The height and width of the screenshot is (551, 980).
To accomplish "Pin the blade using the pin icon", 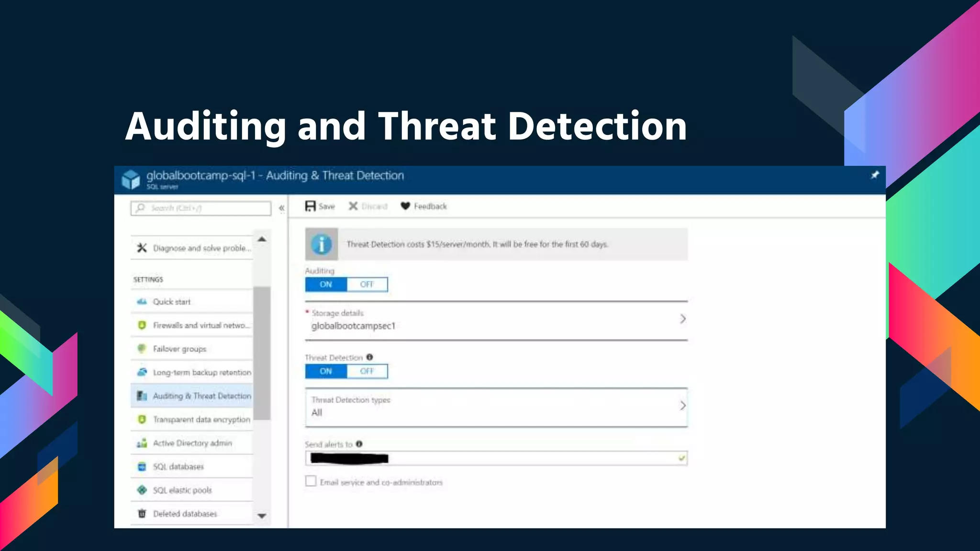I will 874,175.
